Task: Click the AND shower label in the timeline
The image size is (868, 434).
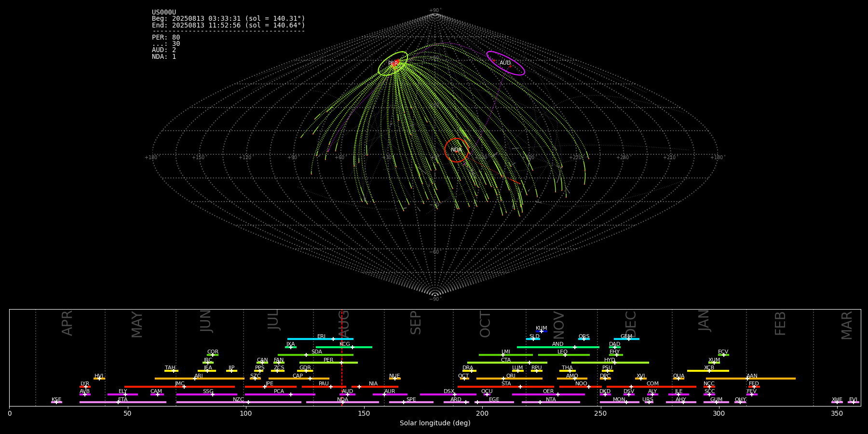Action: (x=558, y=344)
